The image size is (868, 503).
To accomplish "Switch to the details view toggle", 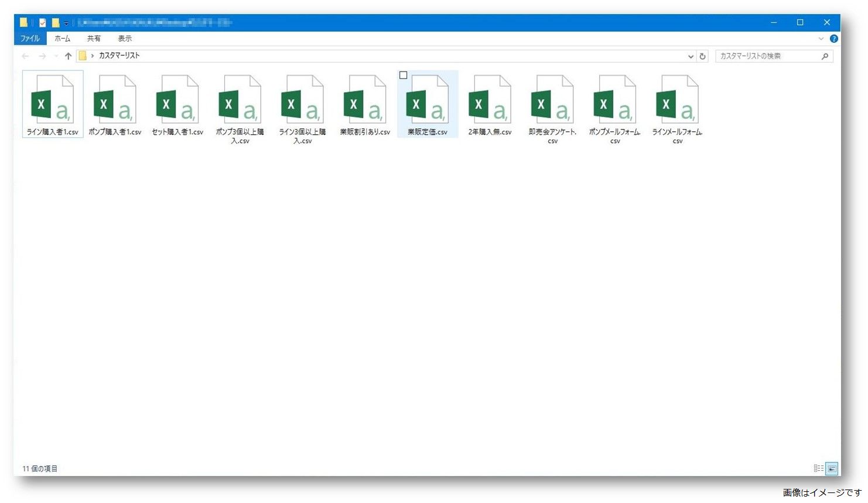I will tap(819, 468).
